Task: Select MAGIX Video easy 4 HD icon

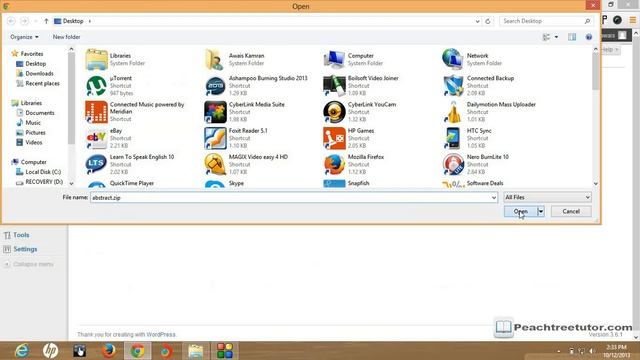Action: point(215,164)
